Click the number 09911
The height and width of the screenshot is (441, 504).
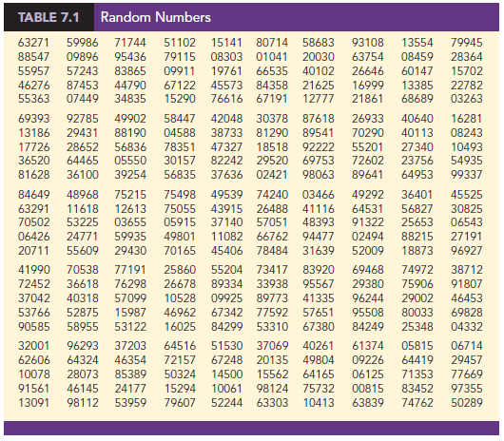tap(180, 71)
